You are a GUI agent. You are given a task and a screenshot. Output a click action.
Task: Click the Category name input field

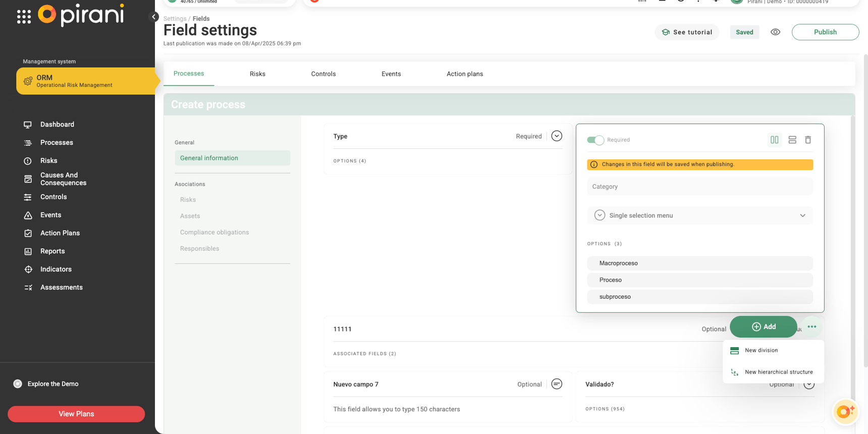pos(699,187)
